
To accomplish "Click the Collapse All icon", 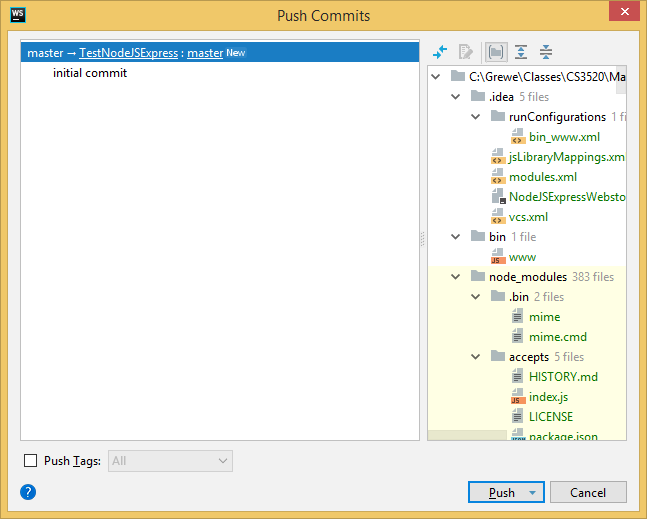I will tap(546, 52).
